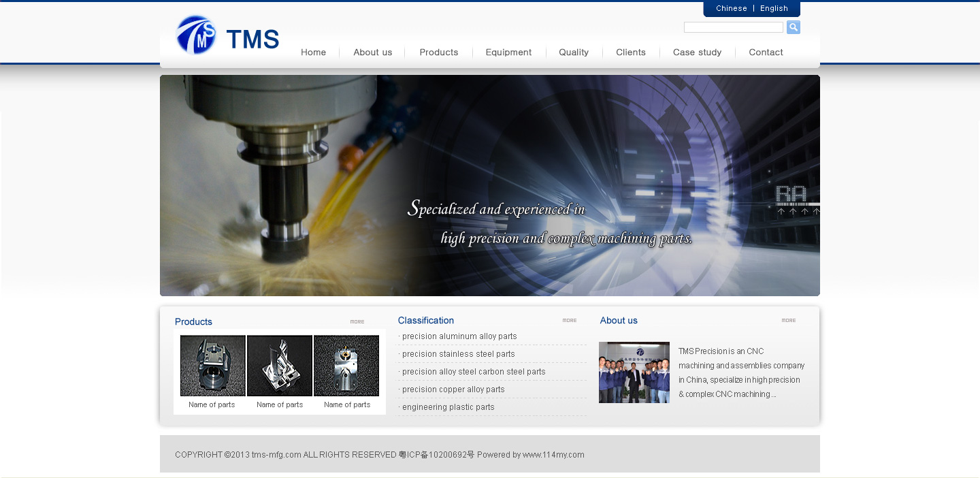Click MORE next to Classification heading
Screen dimensions: 980x478
coord(570,321)
